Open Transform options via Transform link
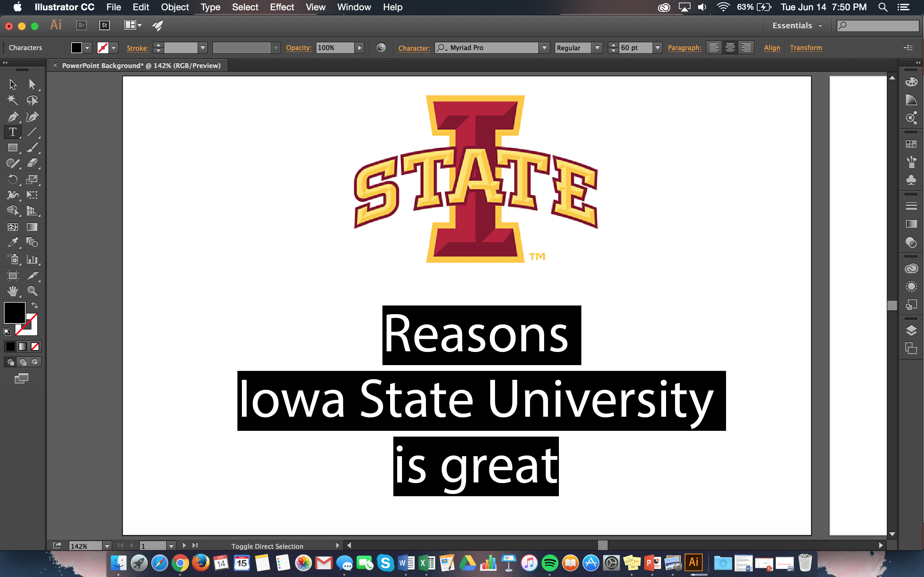This screenshot has width=924, height=577. pos(806,47)
